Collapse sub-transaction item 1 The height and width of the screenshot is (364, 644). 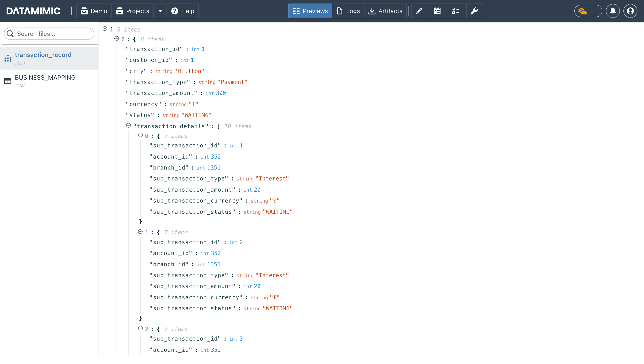coord(140,232)
